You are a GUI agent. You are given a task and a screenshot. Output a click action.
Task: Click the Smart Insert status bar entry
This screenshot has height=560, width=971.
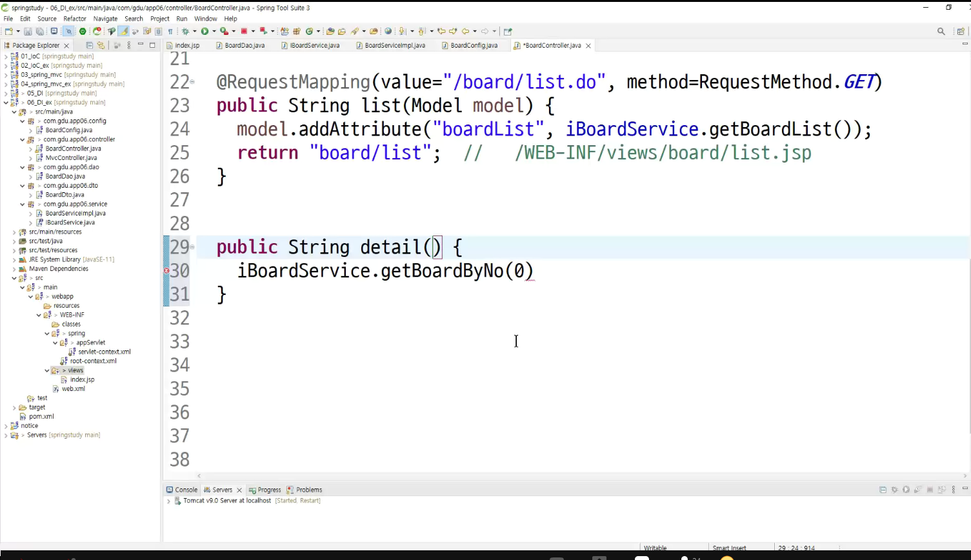(729, 548)
